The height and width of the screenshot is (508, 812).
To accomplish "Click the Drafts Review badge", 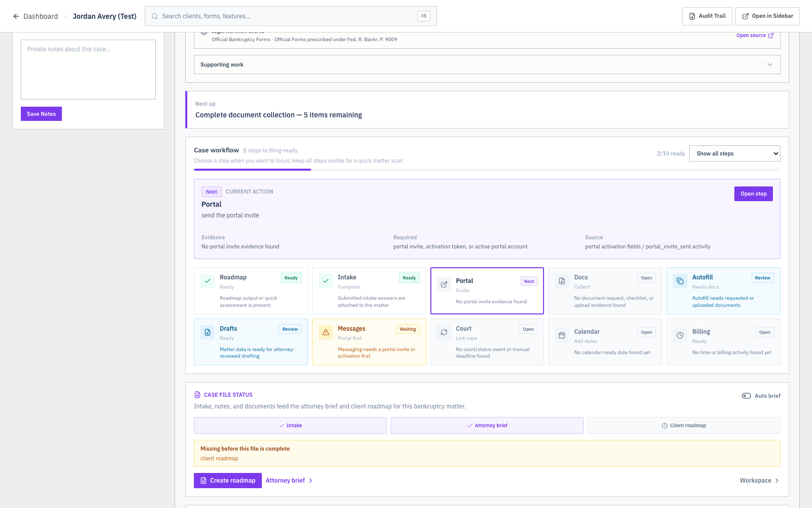I will [x=290, y=329].
